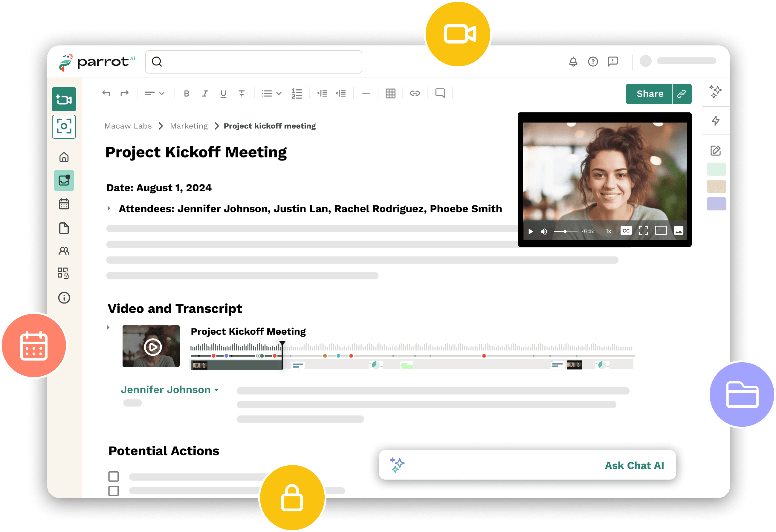The width and height of the screenshot is (776, 532).
Task: Click the notifications bell icon
Action: [x=573, y=62]
